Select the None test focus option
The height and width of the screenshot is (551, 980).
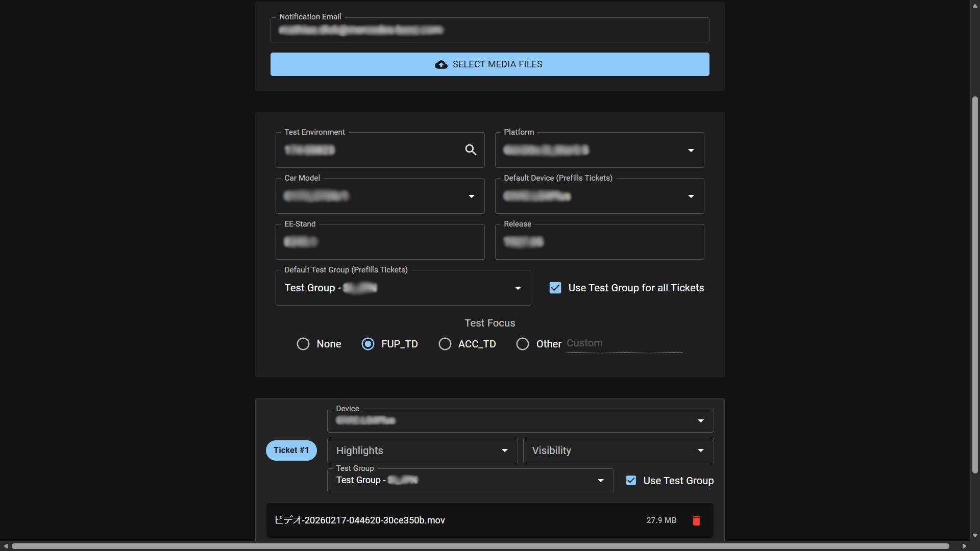[x=303, y=344]
